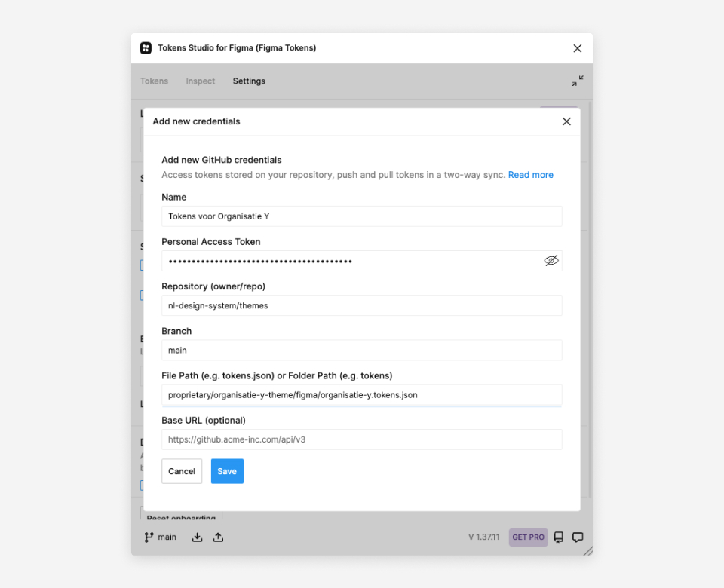Click the Tokens Studio plugin logo icon
The image size is (724, 588).
coord(146,48)
